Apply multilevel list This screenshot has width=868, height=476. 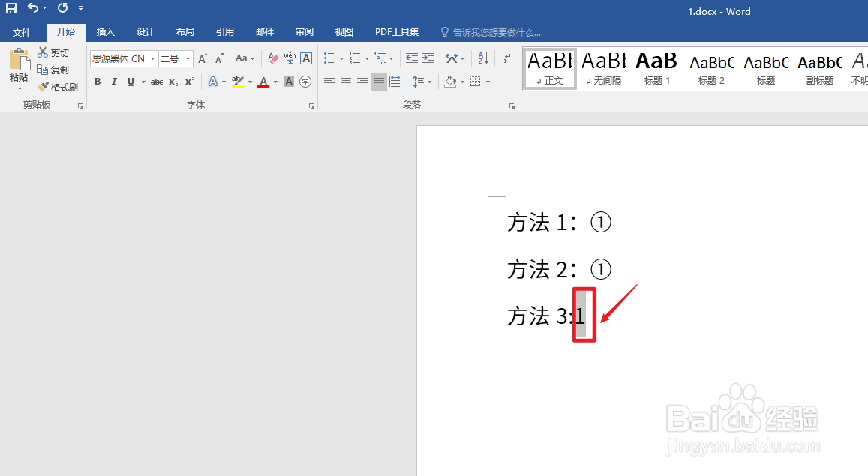[380, 58]
